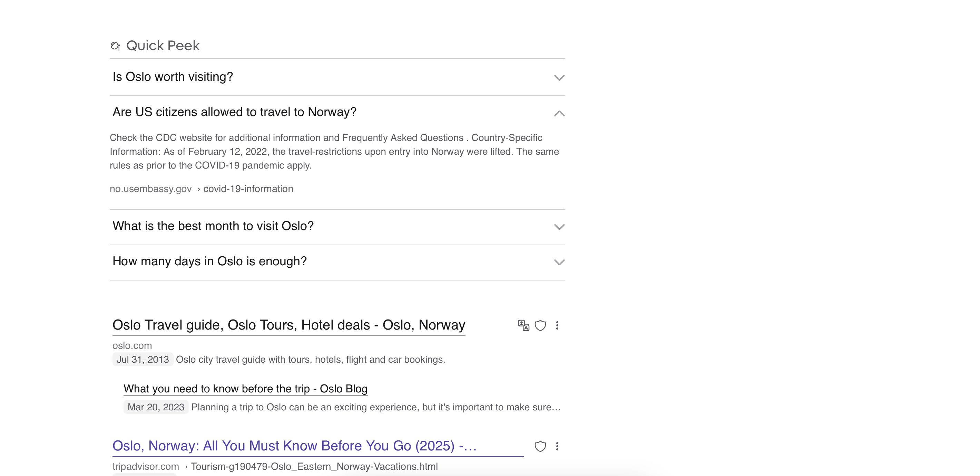Click the 'Mar 20, 2023' date badge
980x476 pixels.
pyautogui.click(x=156, y=408)
